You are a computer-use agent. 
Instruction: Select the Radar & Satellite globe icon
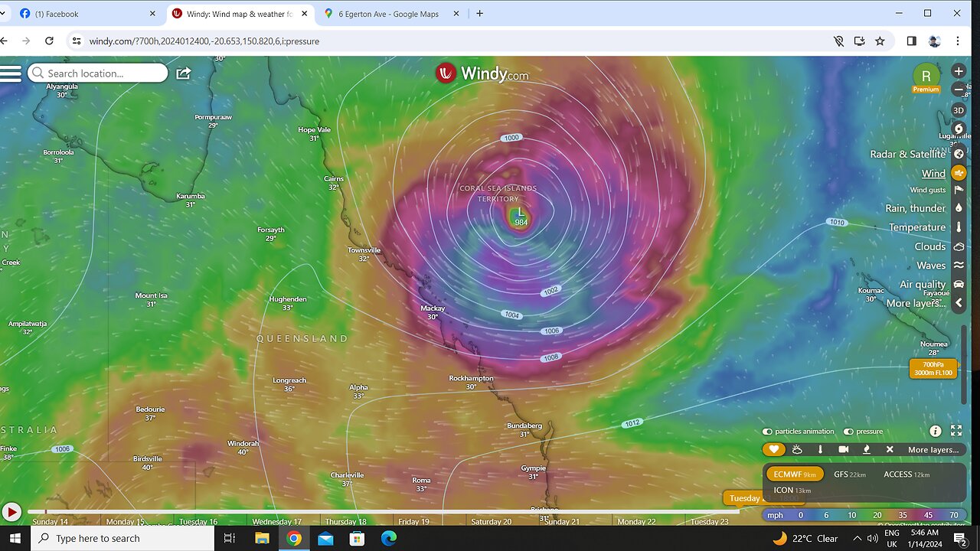pos(959,154)
